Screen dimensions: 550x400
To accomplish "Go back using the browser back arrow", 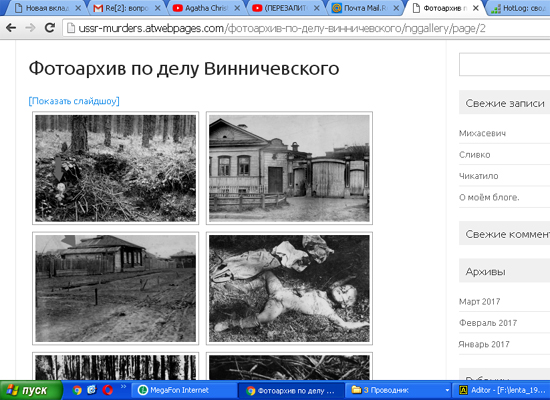I will point(11,28).
